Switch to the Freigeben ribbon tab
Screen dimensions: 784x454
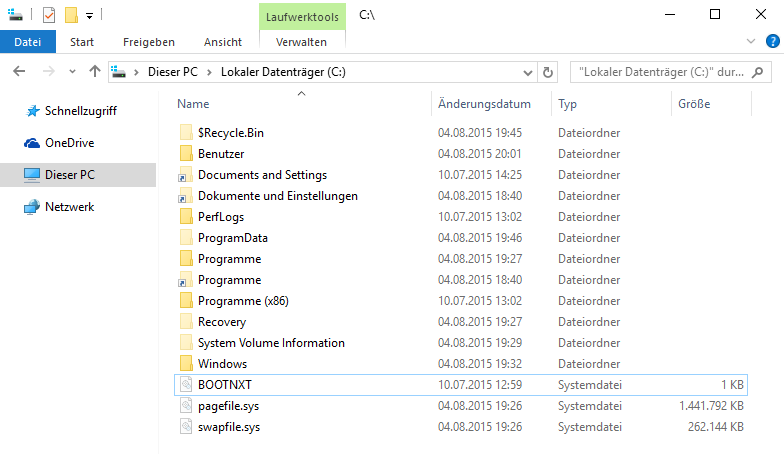point(148,42)
